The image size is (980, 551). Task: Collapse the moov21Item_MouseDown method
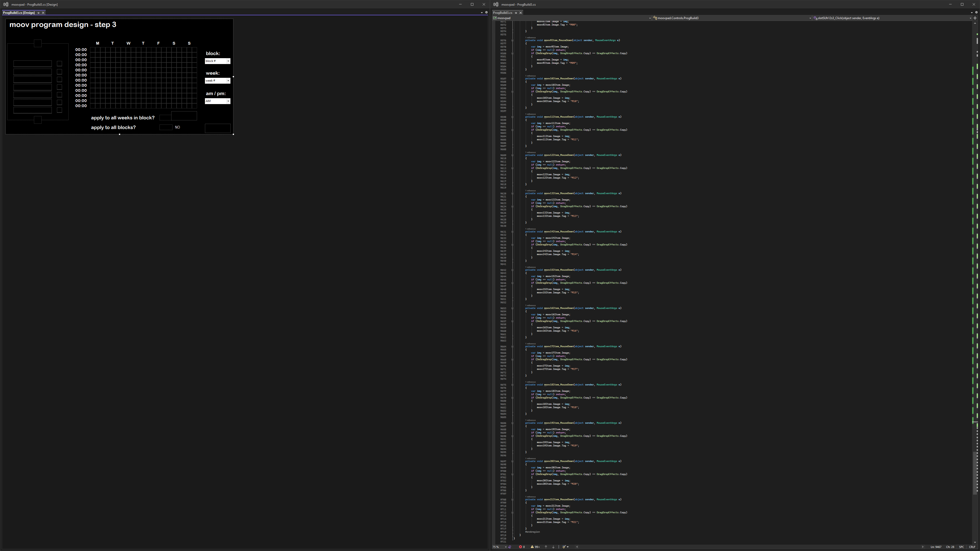(512, 500)
